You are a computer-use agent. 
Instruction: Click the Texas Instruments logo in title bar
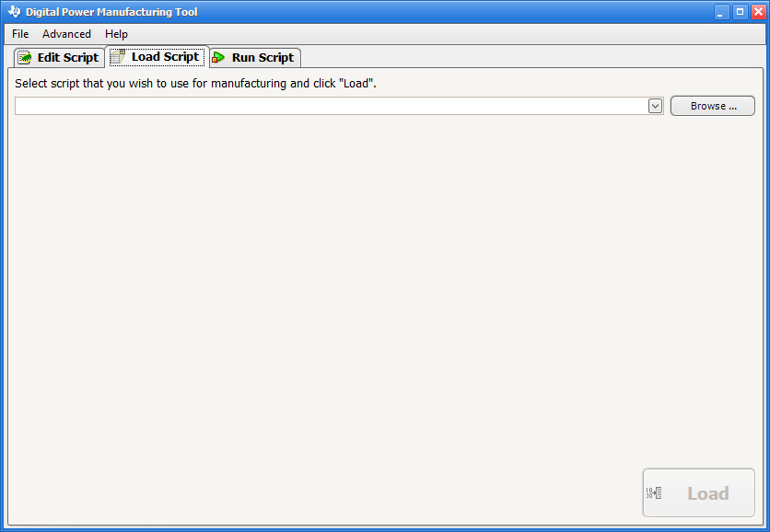(x=14, y=12)
